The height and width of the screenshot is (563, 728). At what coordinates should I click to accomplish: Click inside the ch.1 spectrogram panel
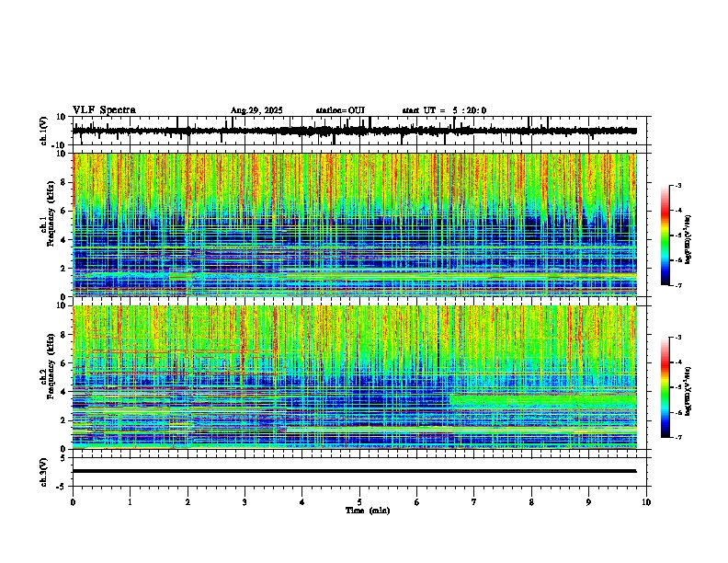354,224
